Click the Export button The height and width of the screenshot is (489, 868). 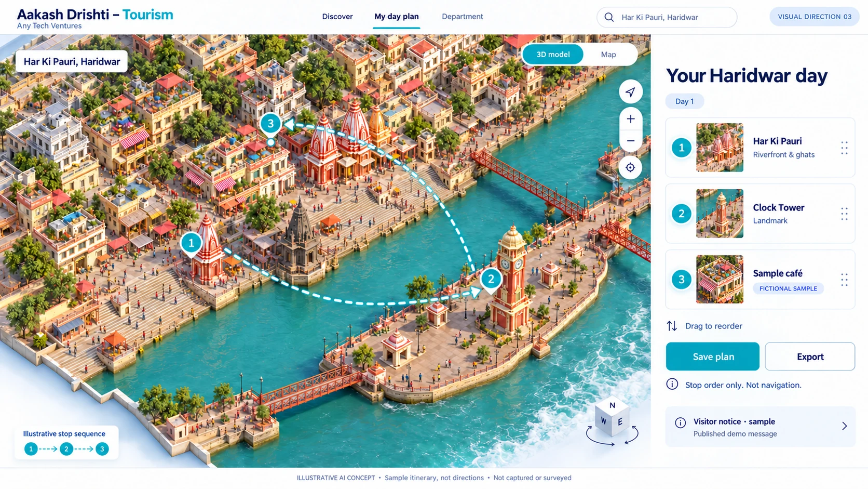coord(810,356)
